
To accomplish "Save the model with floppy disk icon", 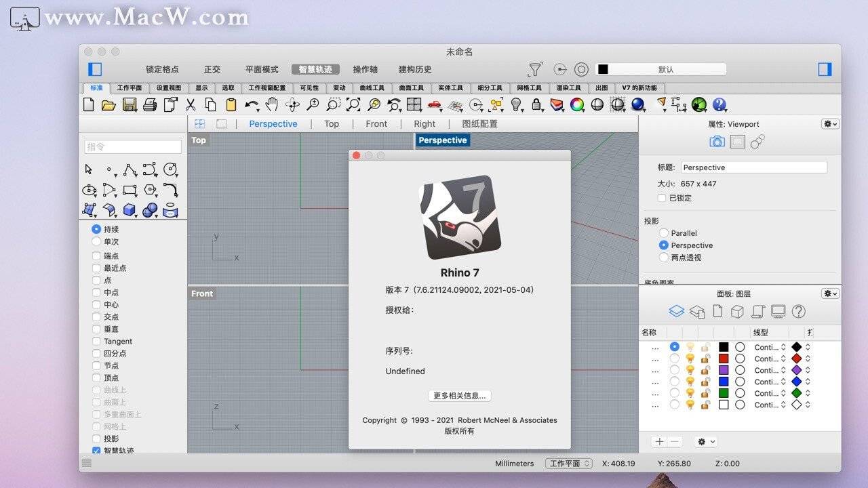I will 130,104.
